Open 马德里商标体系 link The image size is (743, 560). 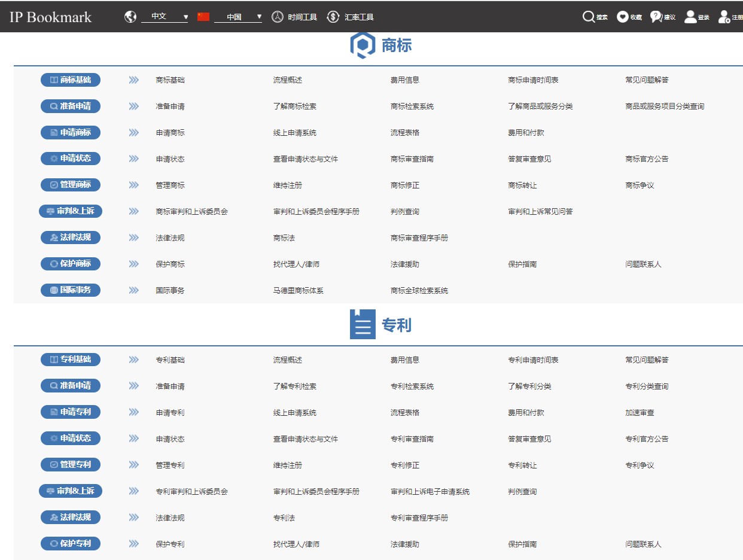click(299, 291)
